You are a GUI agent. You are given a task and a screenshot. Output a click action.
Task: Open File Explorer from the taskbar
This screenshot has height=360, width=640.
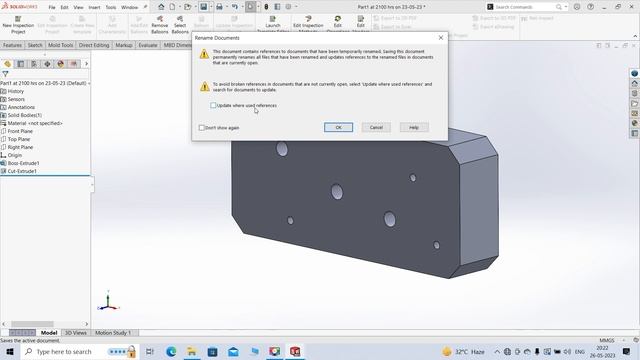pos(191,351)
